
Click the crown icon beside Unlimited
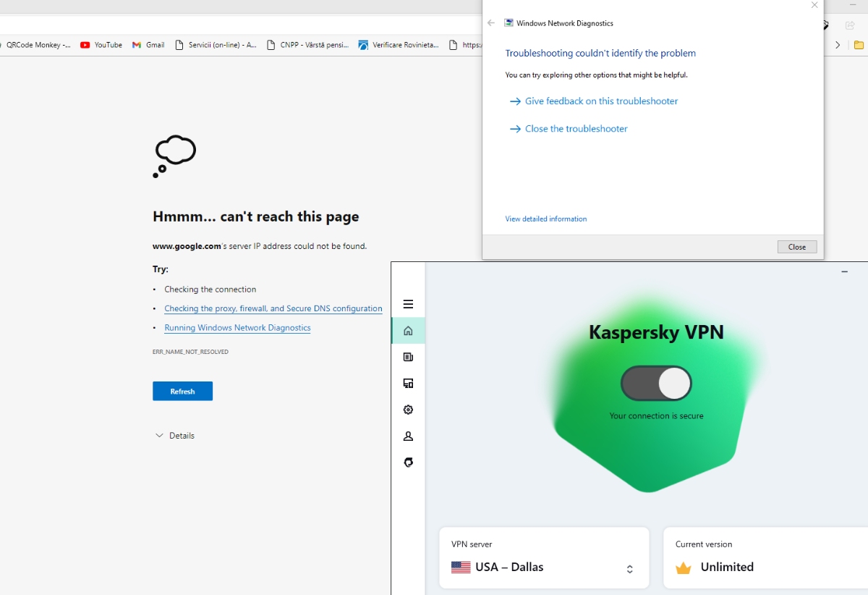(684, 567)
